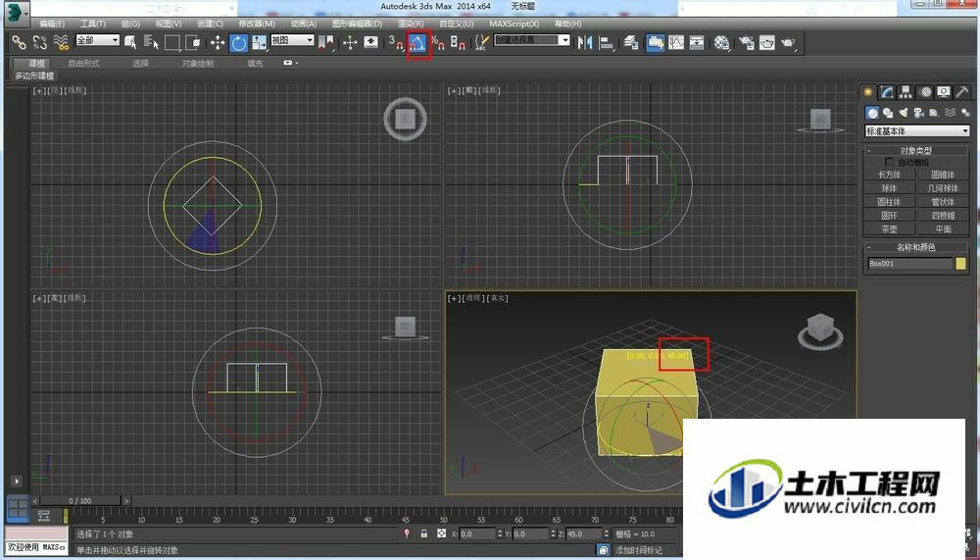Click the Rectangular Selection Region icon

tap(172, 42)
